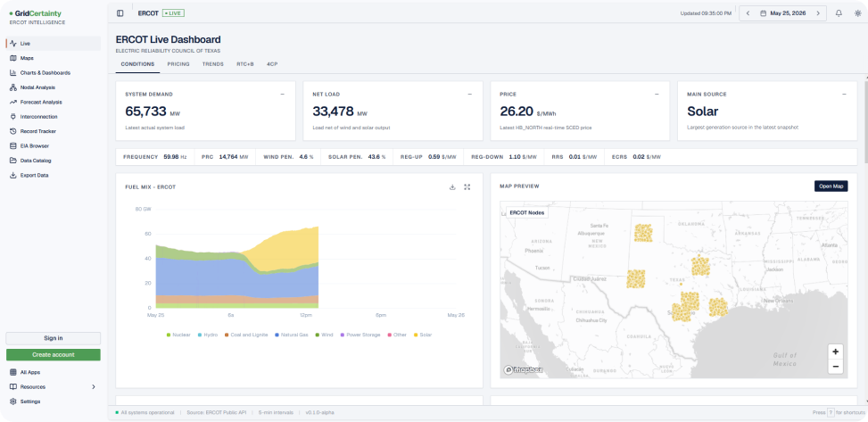Toggle Hydro series in chart legend

208,335
